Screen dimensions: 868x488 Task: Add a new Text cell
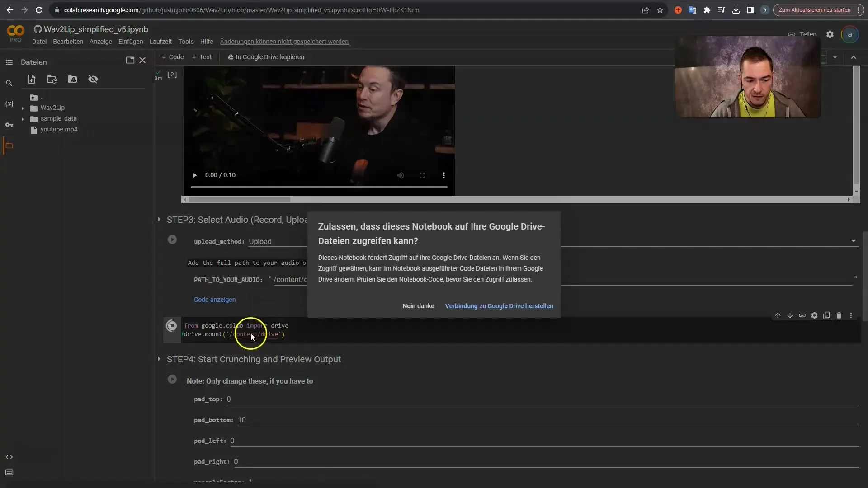click(202, 57)
